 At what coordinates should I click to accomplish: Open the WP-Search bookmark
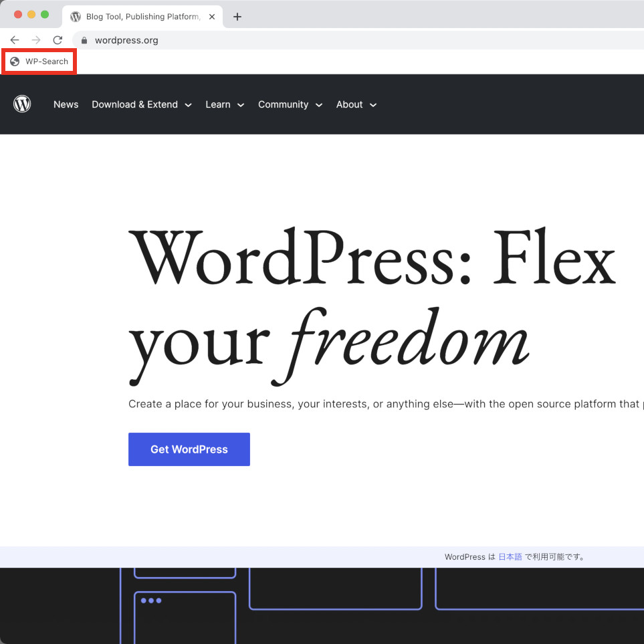(39, 62)
